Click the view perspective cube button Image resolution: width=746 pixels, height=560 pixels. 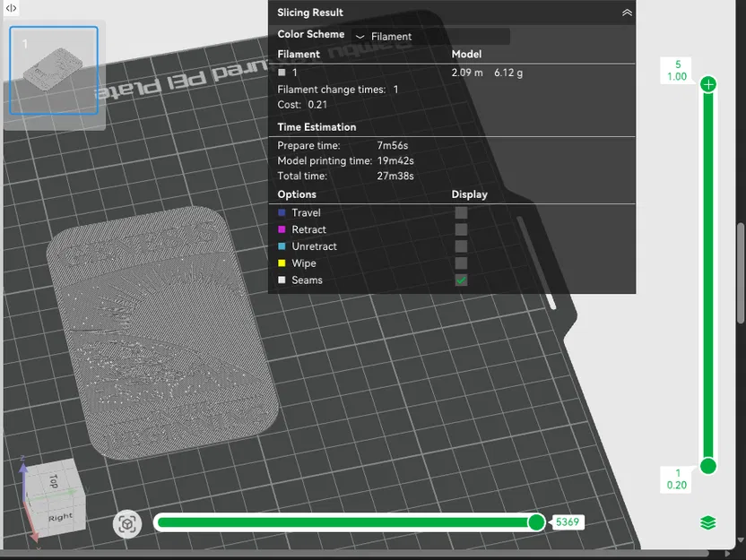point(127,524)
